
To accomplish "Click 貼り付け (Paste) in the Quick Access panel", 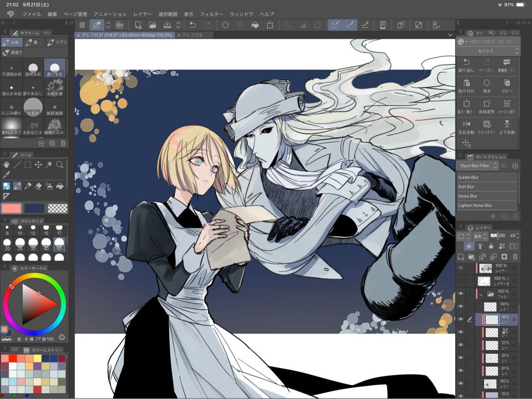I will pyautogui.click(x=466, y=86).
